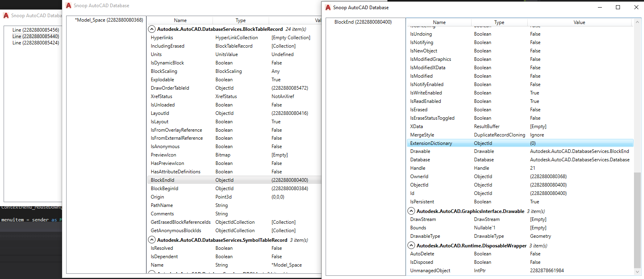Click the AutoCAD icon in leftmost window title
644x279 pixels.
pos(6,16)
